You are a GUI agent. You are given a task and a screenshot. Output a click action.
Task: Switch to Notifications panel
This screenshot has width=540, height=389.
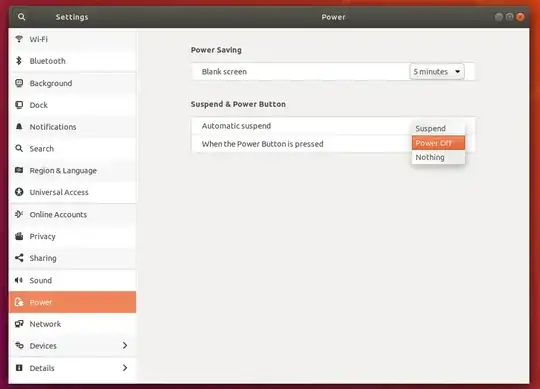(x=73, y=127)
